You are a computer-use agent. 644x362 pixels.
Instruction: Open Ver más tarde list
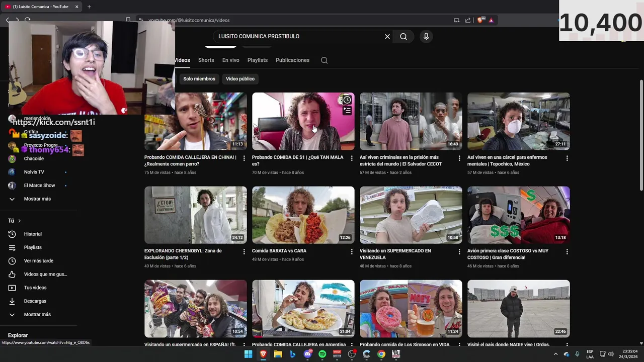[39, 261]
